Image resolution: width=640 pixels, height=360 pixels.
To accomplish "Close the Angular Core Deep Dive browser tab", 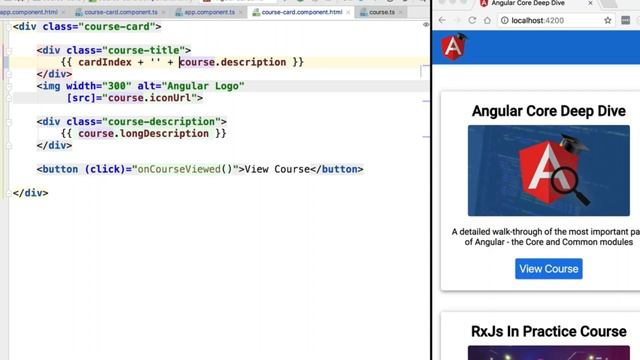I will tap(590, 3).
